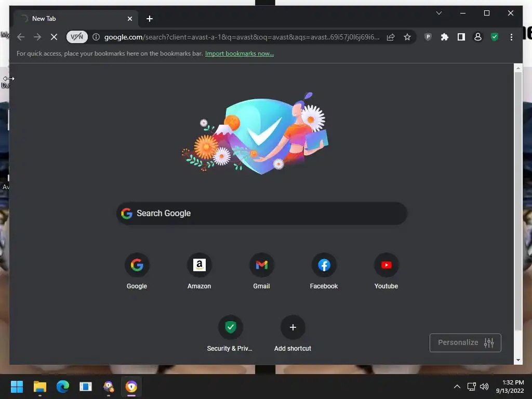The height and width of the screenshot is (399, 532).
Task: Click the Personalize button
Action: [x=465, y=343]
